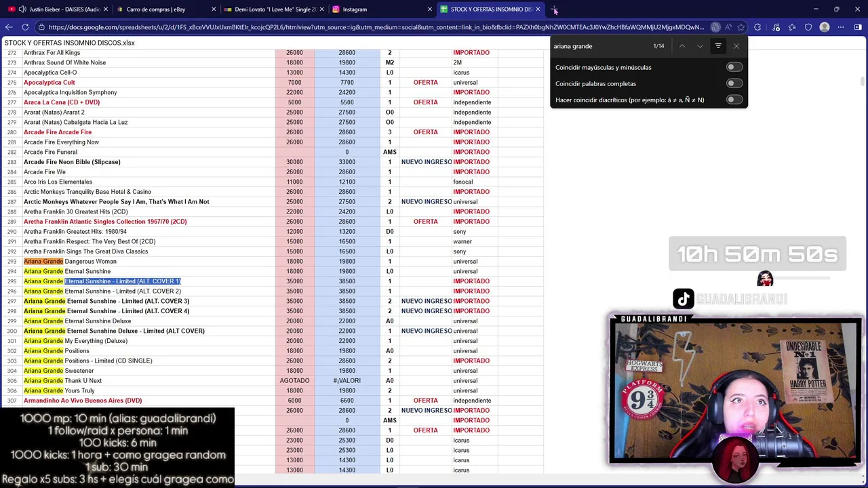Open the Favorites list icon
Image resolution: width=868 pixels, height=488 pixels.
(792, 27)
